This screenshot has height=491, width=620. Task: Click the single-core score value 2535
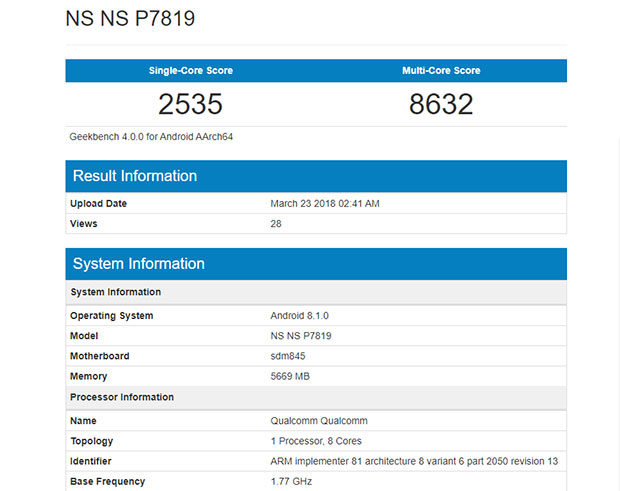coord(190,104)
